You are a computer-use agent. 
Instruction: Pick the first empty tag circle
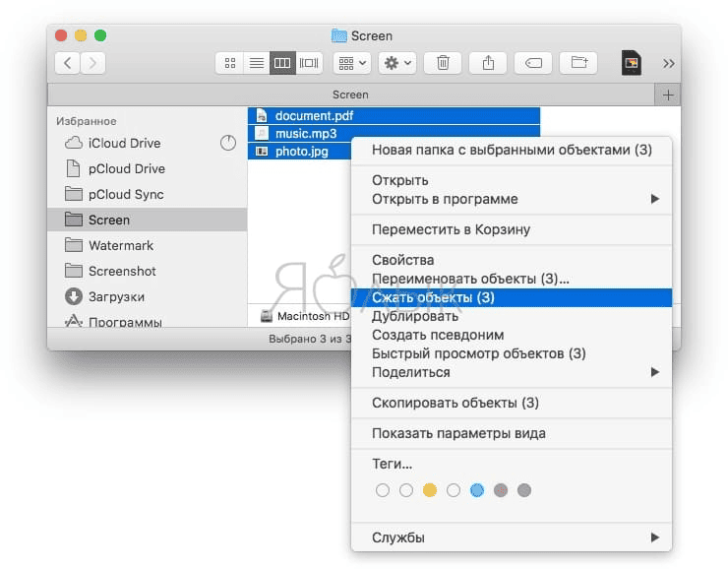[383, 490]
